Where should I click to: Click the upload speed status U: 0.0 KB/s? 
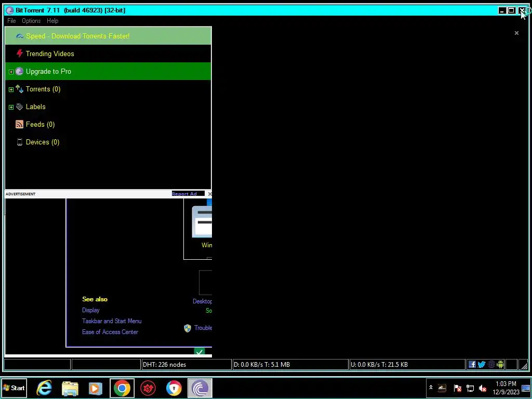(x=407, y=364)
